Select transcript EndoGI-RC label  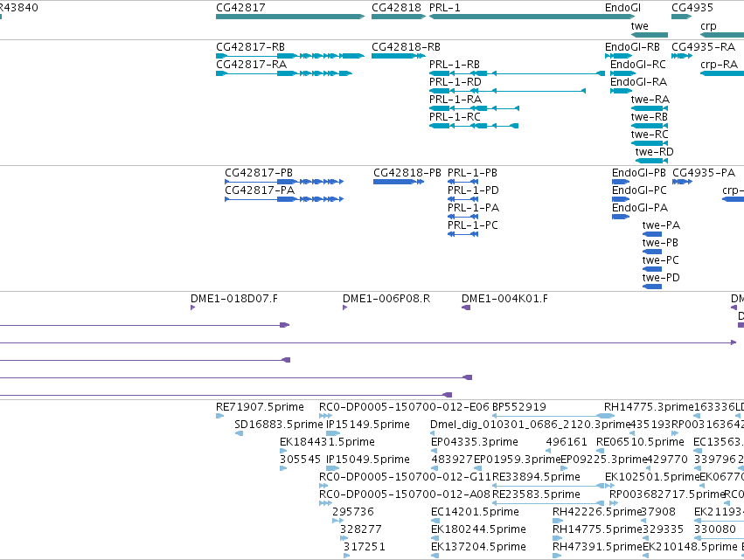[x=637, y=65]
